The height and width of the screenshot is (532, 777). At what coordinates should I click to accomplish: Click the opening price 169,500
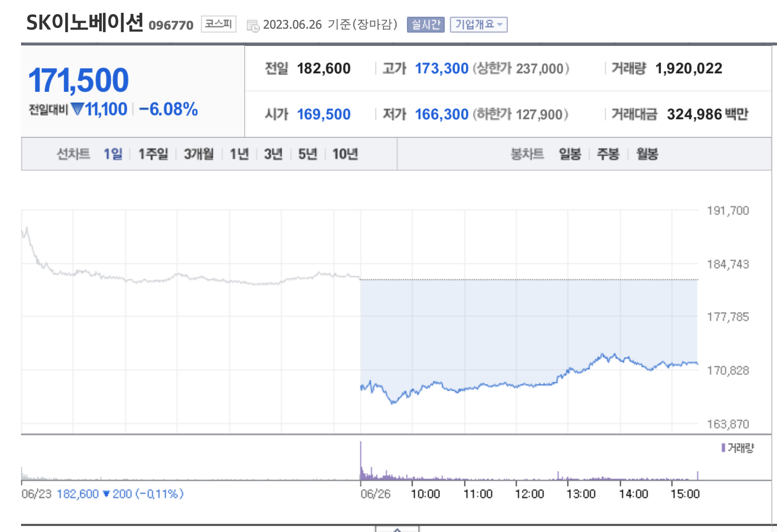click(324, 115)
